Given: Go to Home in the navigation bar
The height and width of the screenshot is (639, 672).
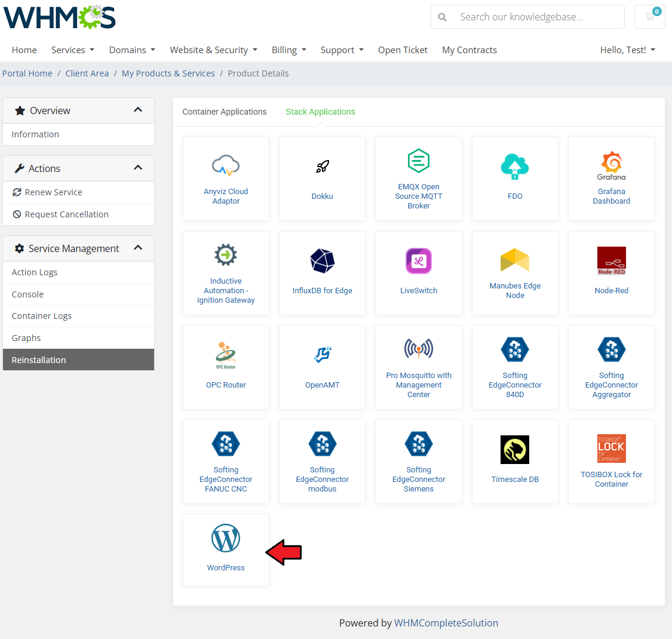Looking at the screenshot, I should 24,50.
